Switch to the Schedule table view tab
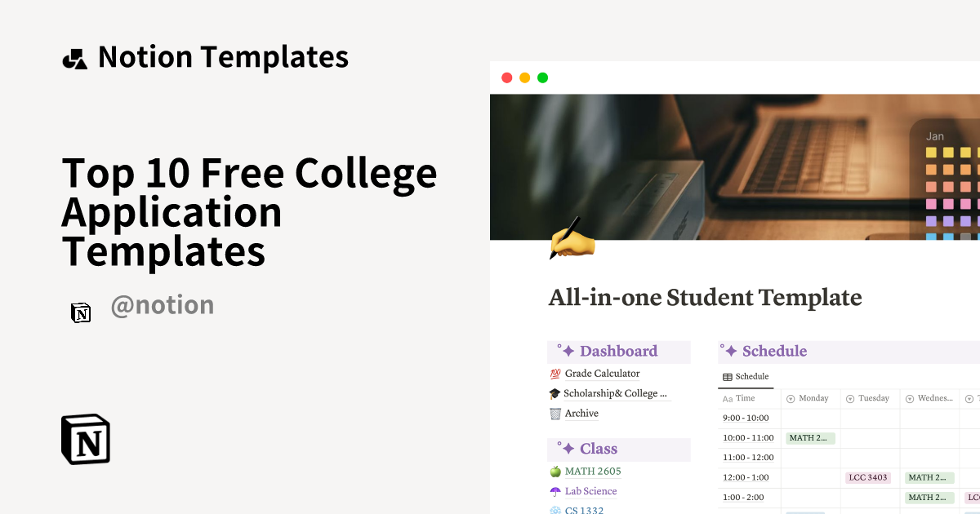 746,377
